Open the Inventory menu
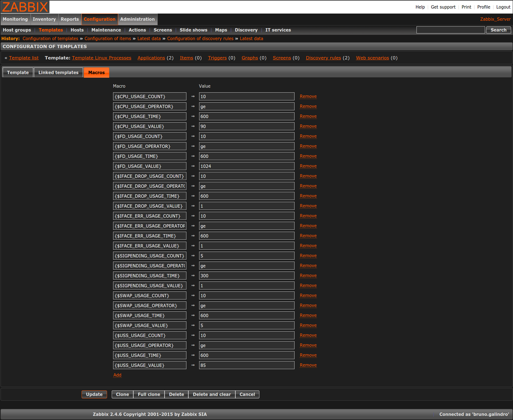 (44, 19)
